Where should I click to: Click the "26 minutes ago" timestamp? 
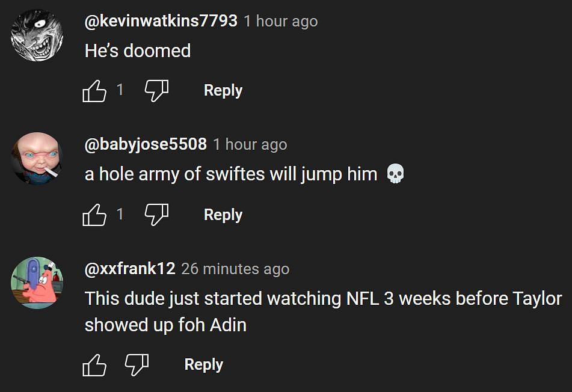pos(235,269)
